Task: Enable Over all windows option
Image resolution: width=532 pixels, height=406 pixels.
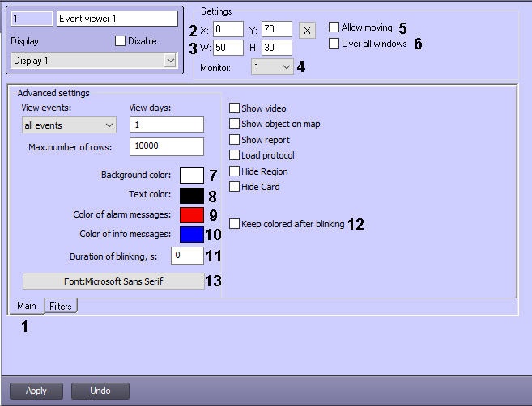Action: pyautogui.click(x=334, y=44)
